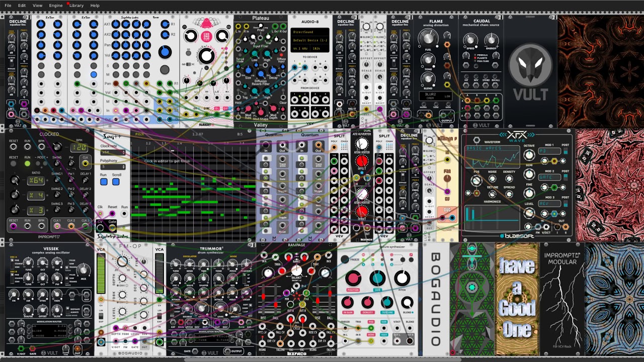Image resolution: width=644 pixels, height=362 pixels.
Task: Click the XFX Wave LEVEL knob
Action: (x=529, y=213)
